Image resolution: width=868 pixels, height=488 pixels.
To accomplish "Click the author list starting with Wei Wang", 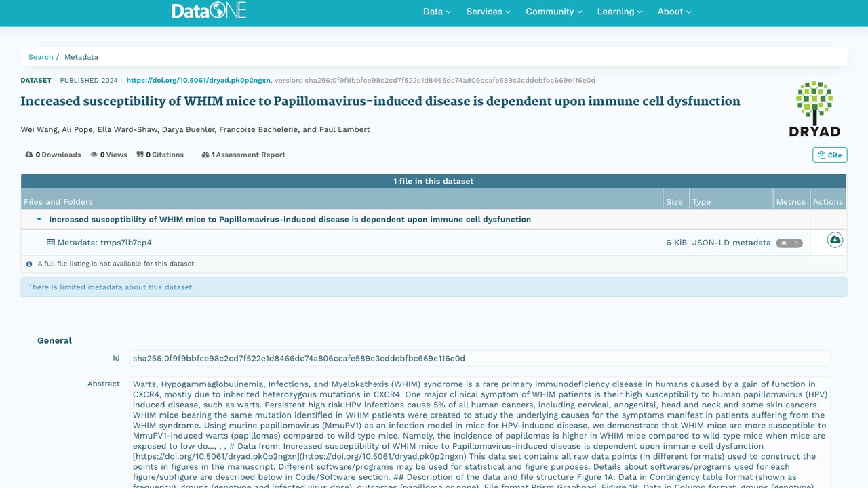I will (x=195, y=129).
